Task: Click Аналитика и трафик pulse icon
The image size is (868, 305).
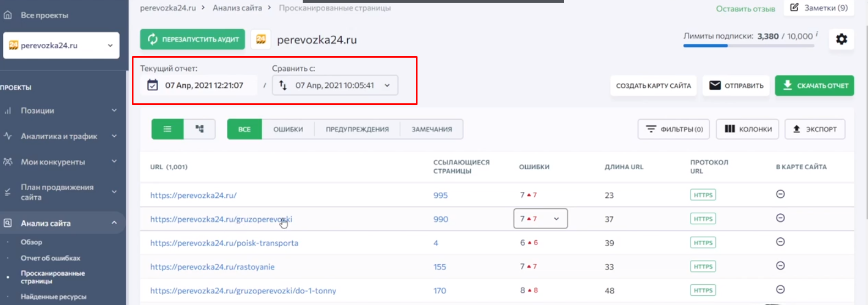Action: pyautogui.click(x=8, y=136)
